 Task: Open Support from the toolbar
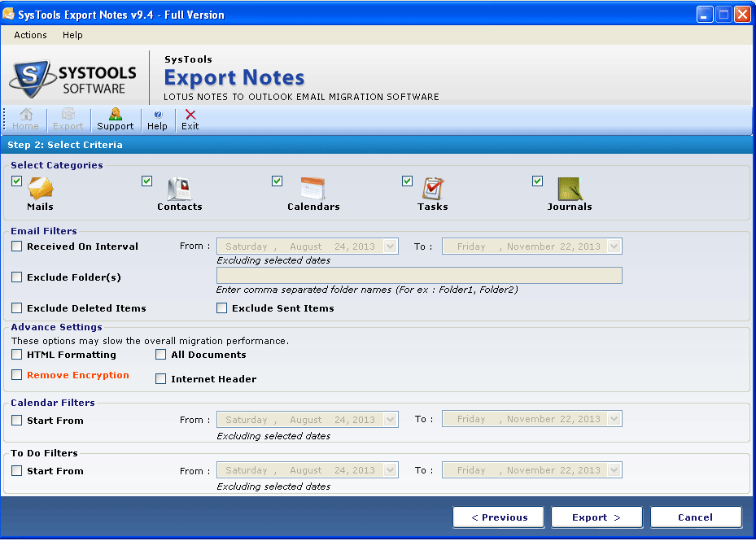pyautogui.click(x=116, y=120)
